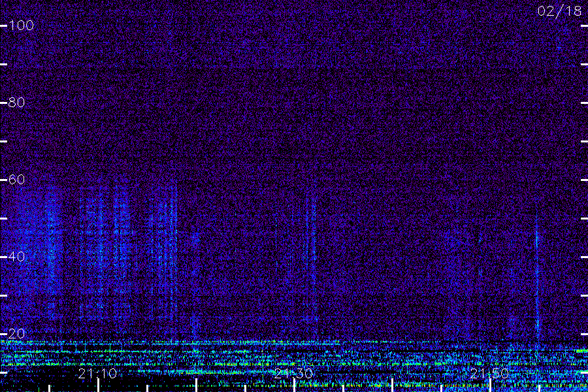
Task: Click the 60 frequency axis label
Action: [x=16, y=180]
